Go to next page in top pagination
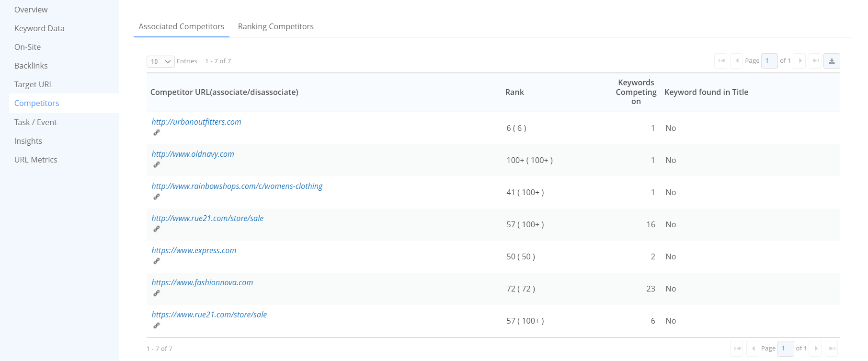The width and height of the screenshot is (868, 361). click(x=799, y=61)
